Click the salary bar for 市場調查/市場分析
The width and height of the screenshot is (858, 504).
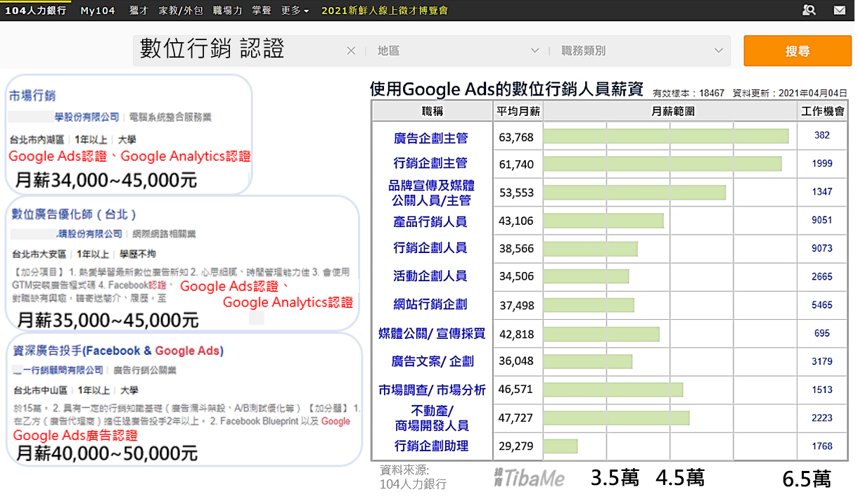tap(613, 389)
